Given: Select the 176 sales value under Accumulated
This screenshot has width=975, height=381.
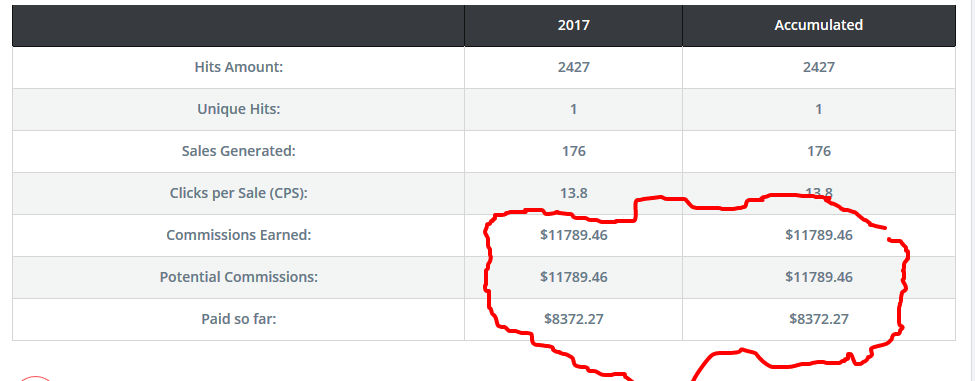Looking at the screenshot, I should [818, 151].
